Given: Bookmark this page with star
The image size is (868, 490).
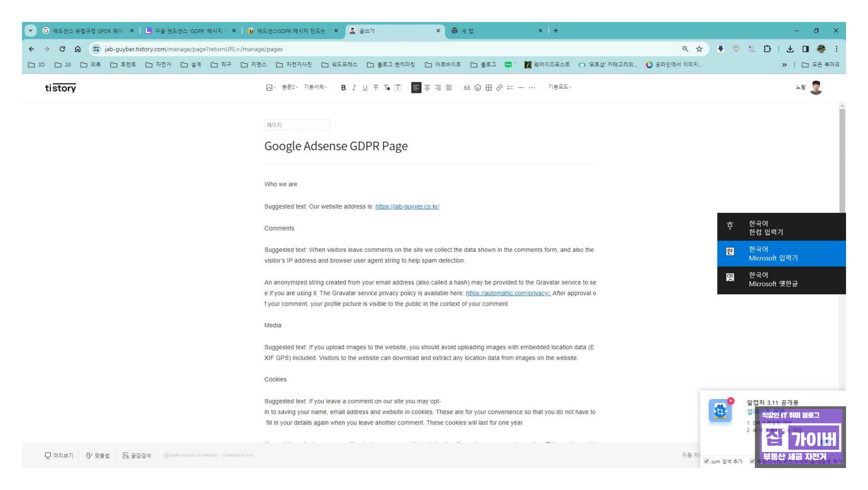Looking at the screenshot, I should [x=699, y=49].
